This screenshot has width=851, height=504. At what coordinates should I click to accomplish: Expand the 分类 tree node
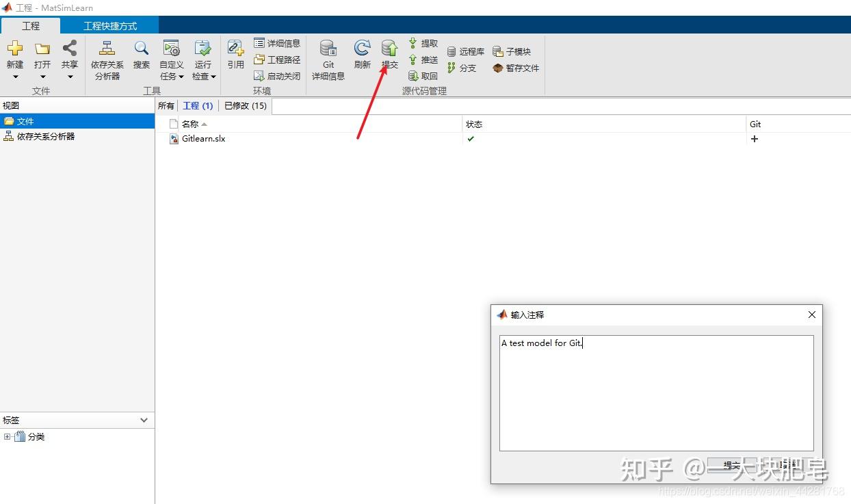pos(6,436)
